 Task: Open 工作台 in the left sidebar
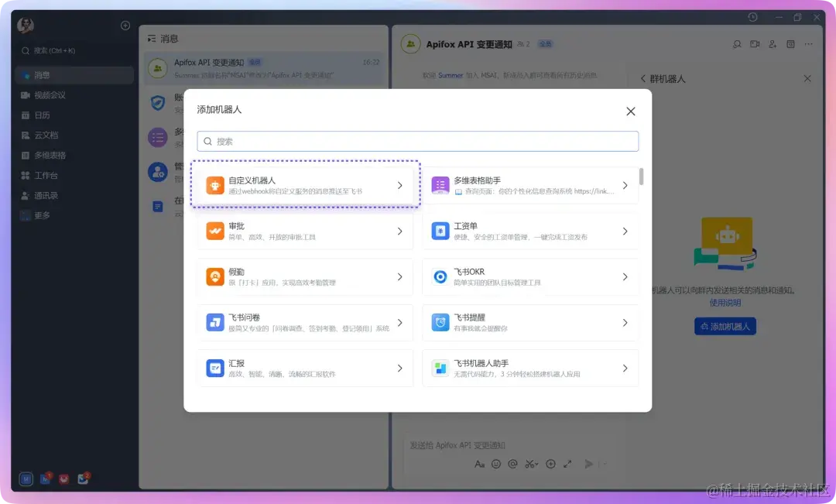coord(74,176)
